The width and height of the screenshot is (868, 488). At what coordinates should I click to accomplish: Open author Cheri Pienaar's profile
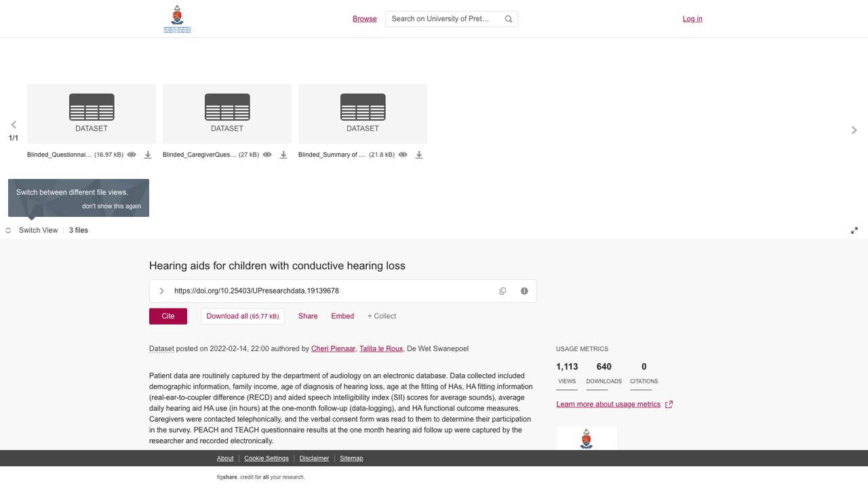334,348
